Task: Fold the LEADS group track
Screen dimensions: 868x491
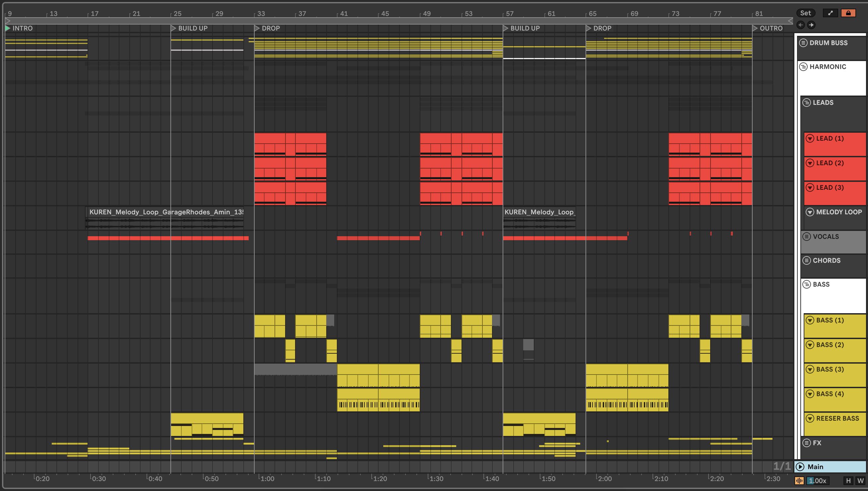Action: [807, 103]
